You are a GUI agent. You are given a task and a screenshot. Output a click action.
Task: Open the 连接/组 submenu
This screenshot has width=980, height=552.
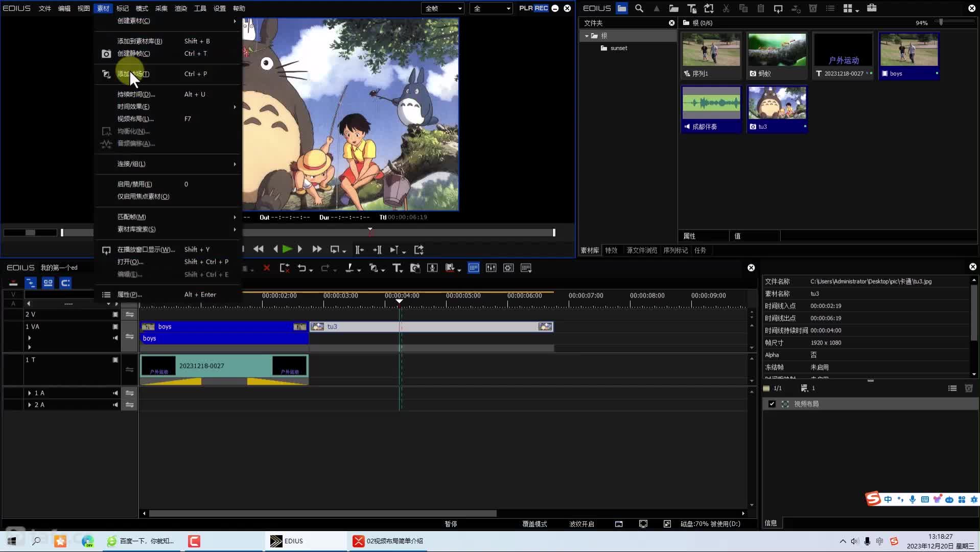click(x=168, y=164)
